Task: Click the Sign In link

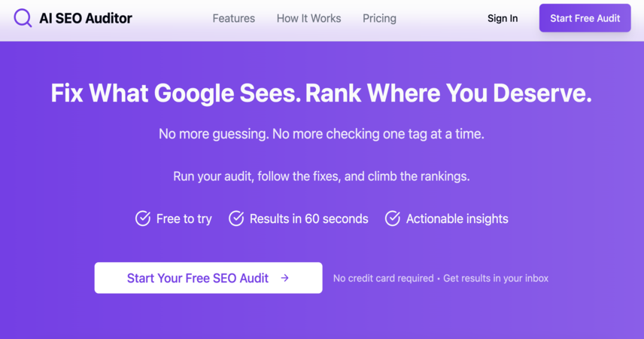Action: (x=503, y=19)
